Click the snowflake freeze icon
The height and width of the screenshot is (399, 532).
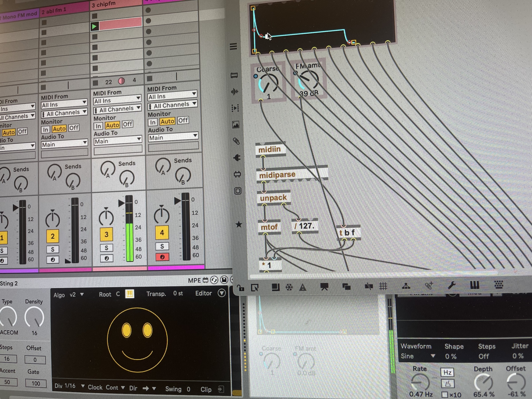pos(289,287)
